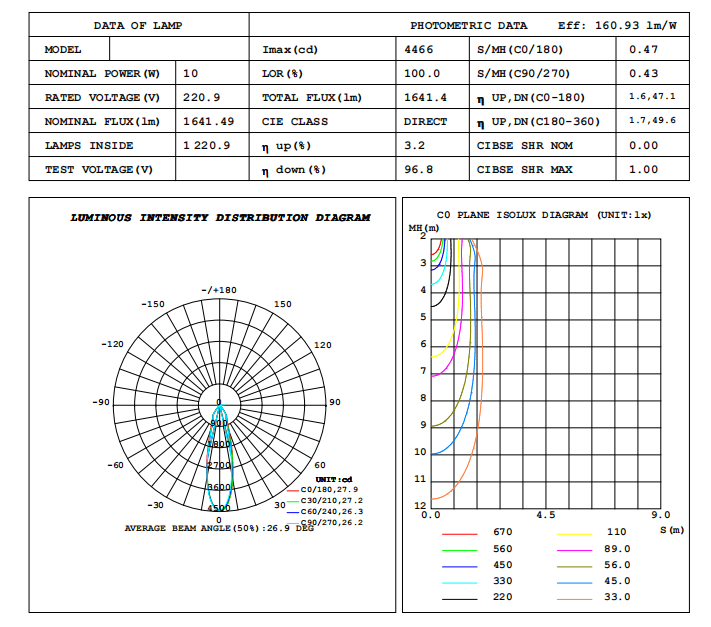Click the η UP,DN(C180-360) label
Screen dimensions: 711x627
(x=538, y=122)
